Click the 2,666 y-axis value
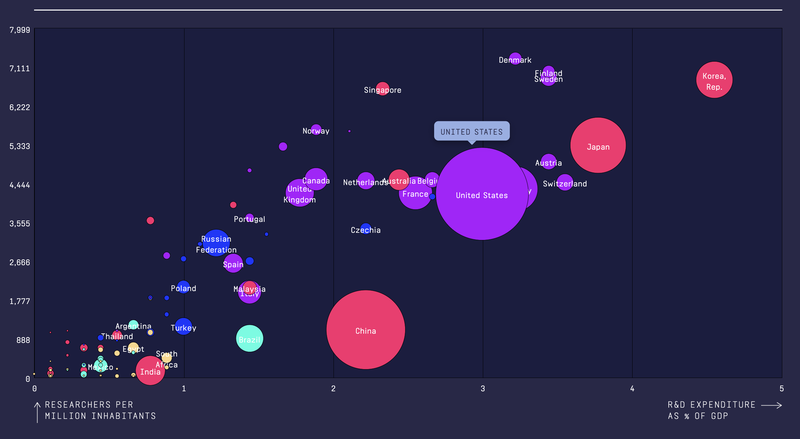 pos(19,262)
